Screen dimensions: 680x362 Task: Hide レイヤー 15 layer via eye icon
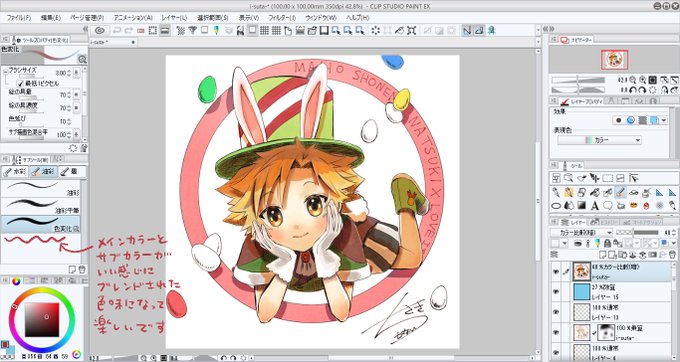point(556,292)
